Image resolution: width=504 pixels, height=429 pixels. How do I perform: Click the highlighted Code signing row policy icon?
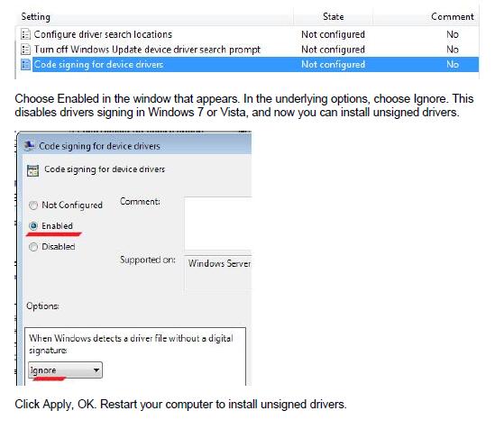(x=25, y=64)
